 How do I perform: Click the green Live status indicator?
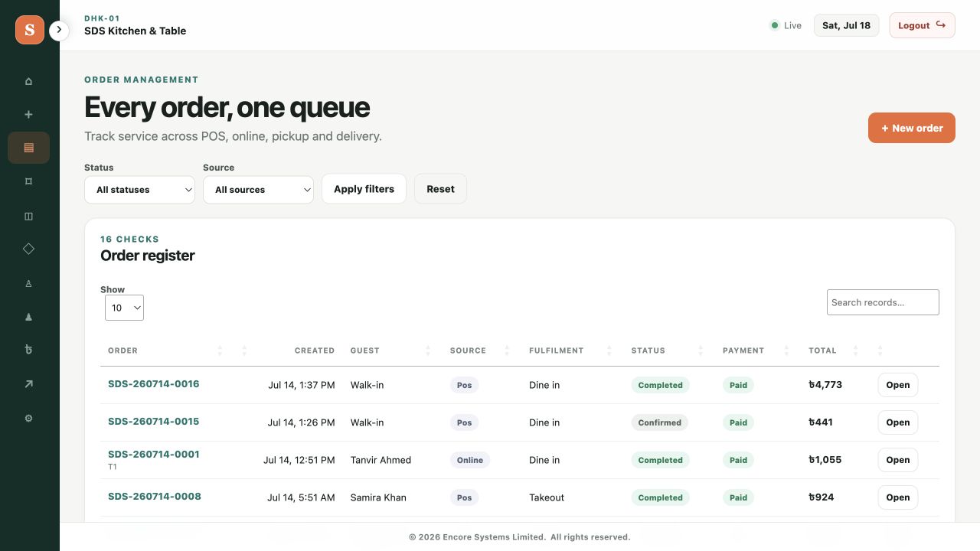click(786, 25)
